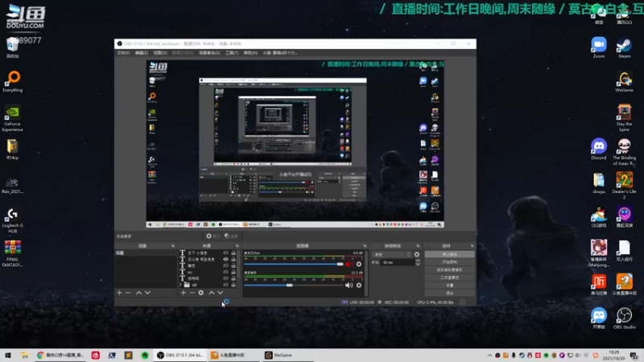Open Everything search desktop icon

coord(13,81)
